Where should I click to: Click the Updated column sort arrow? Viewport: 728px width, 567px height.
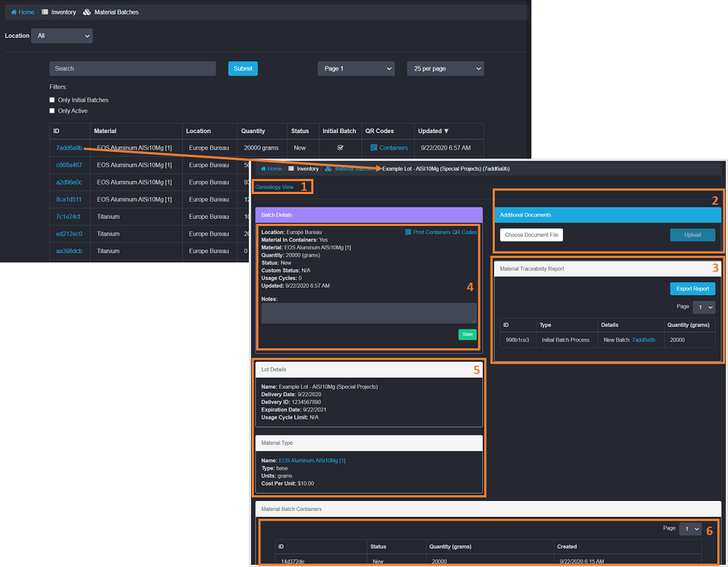446,131
